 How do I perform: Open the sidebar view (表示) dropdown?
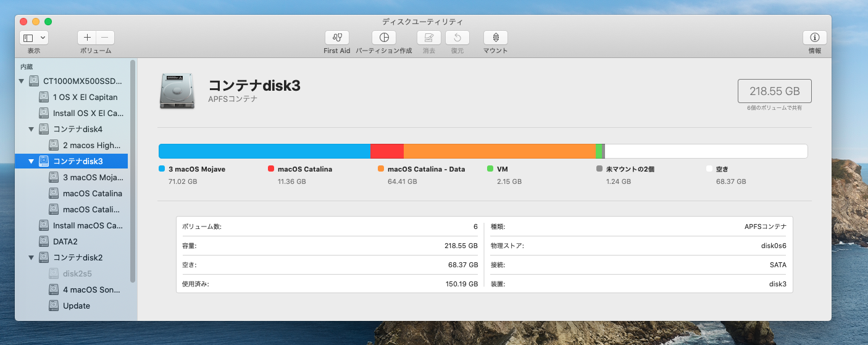(x=34, y=38)
